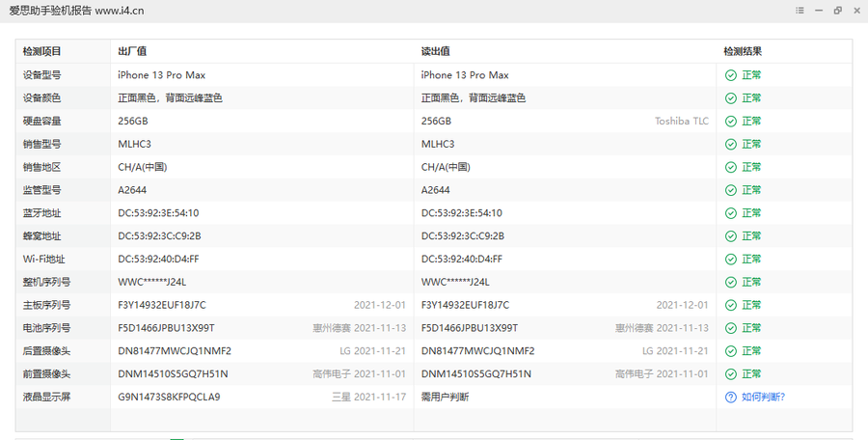Click the green check icon in 整机序列号 row
Viewport: 868px width, 440px height.
[x=731, y=282]
